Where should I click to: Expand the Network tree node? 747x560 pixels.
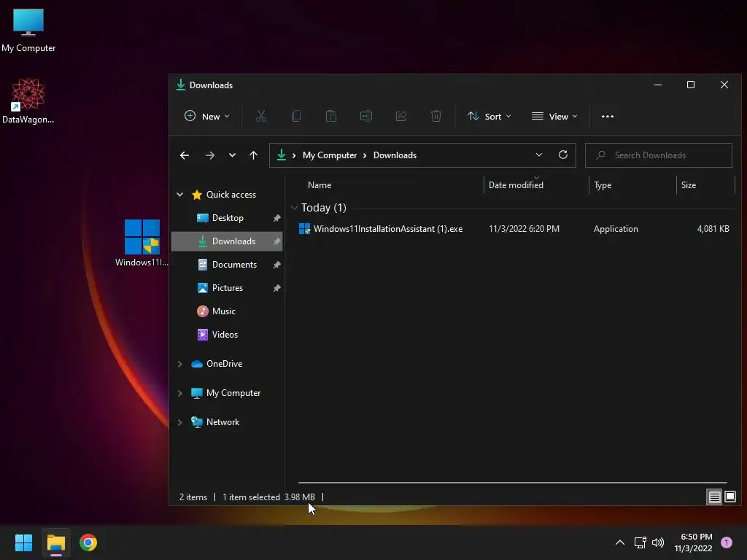point(180,422)
